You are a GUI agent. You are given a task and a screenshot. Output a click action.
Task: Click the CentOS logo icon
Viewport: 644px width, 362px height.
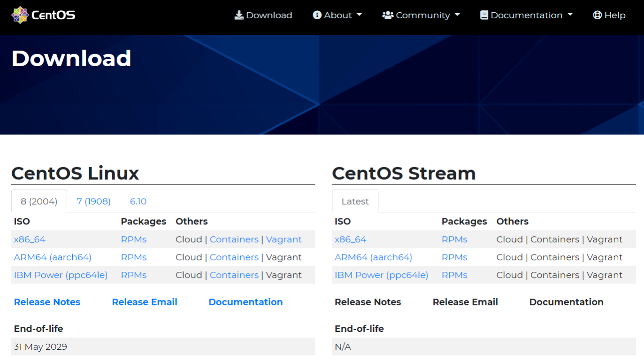tap(20, 15)
